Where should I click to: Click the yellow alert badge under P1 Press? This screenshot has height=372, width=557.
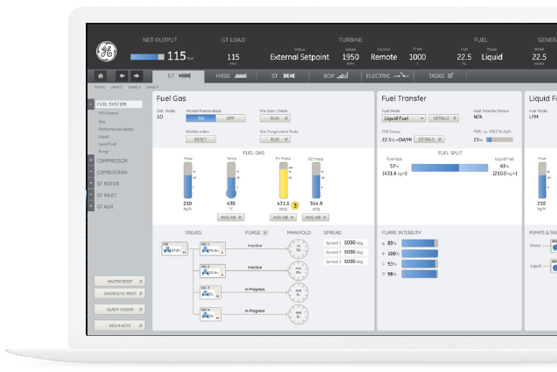[295, 205]
